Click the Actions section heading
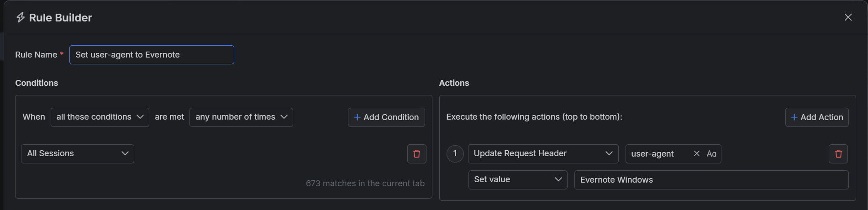This screenshot has width=868, height=210. (454, 83)
